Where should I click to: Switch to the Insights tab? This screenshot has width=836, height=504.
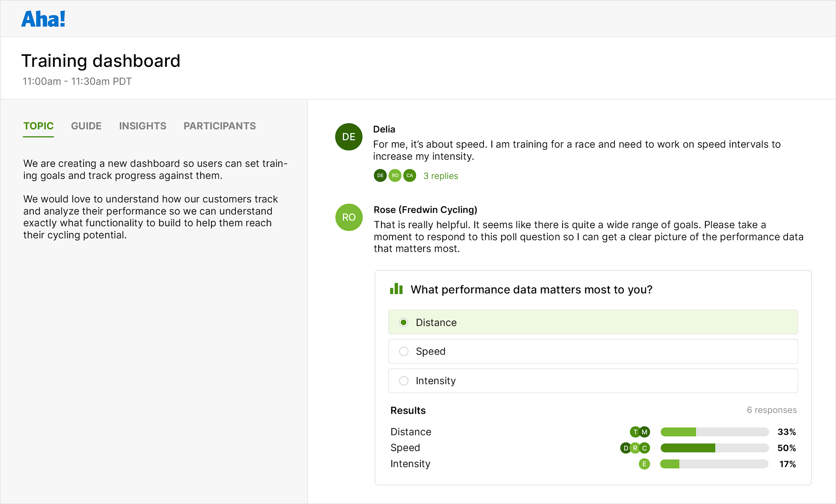point(142,126)
